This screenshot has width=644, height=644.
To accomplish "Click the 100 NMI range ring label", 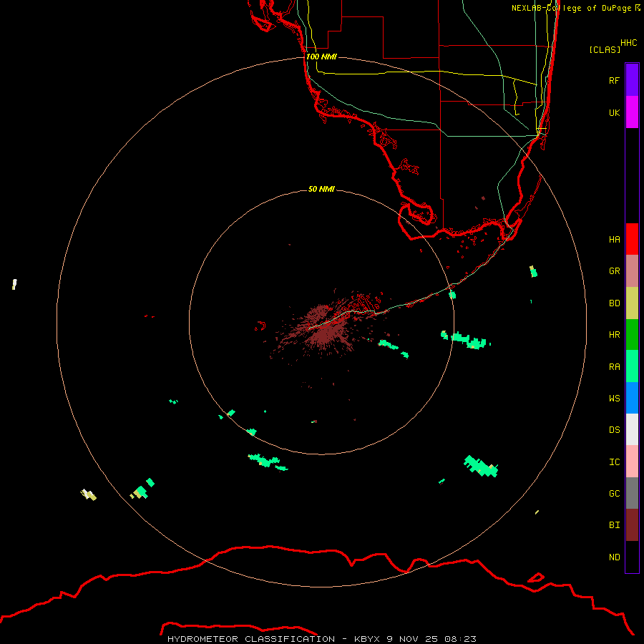I will (x=321, y=57).
